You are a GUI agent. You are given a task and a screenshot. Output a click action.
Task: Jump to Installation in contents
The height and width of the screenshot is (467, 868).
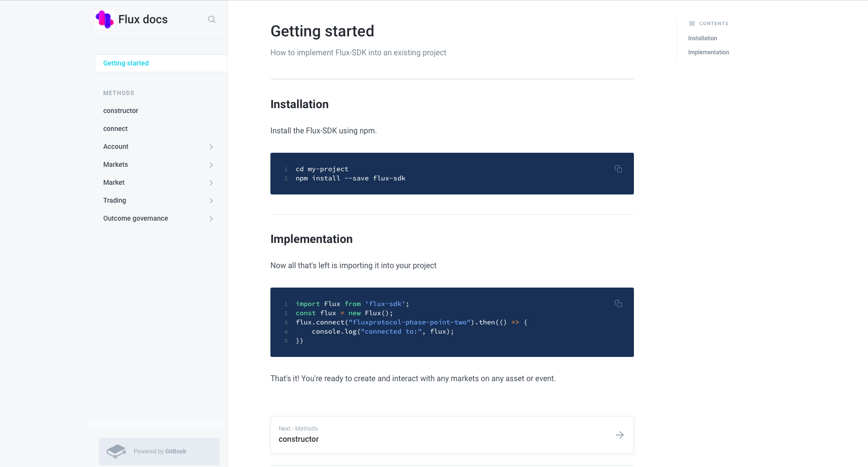[x=703, y=38]
